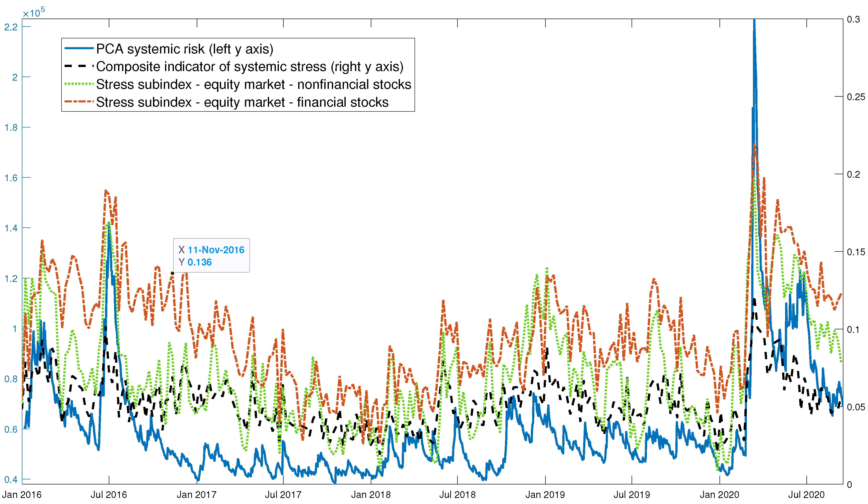Click the 1.8 left axis tick label
Screen dimensions: 868x504
pyautogui.click(x=11, y=128)
